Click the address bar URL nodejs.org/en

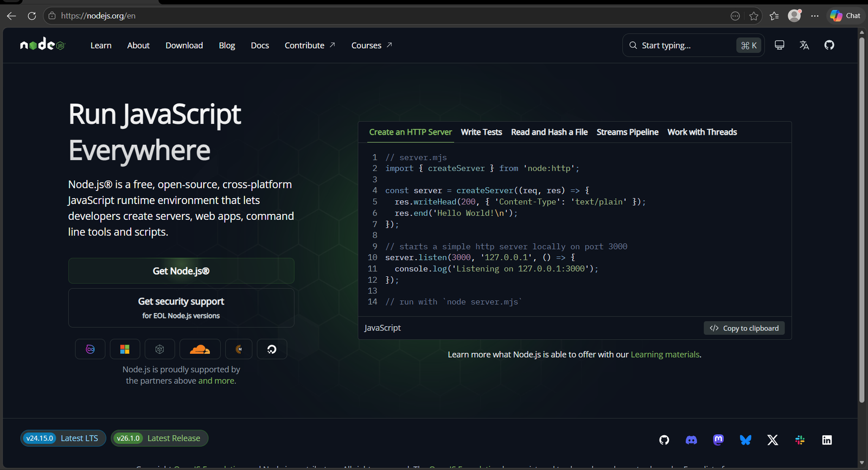pyautogui.click(x=98, y=16)
